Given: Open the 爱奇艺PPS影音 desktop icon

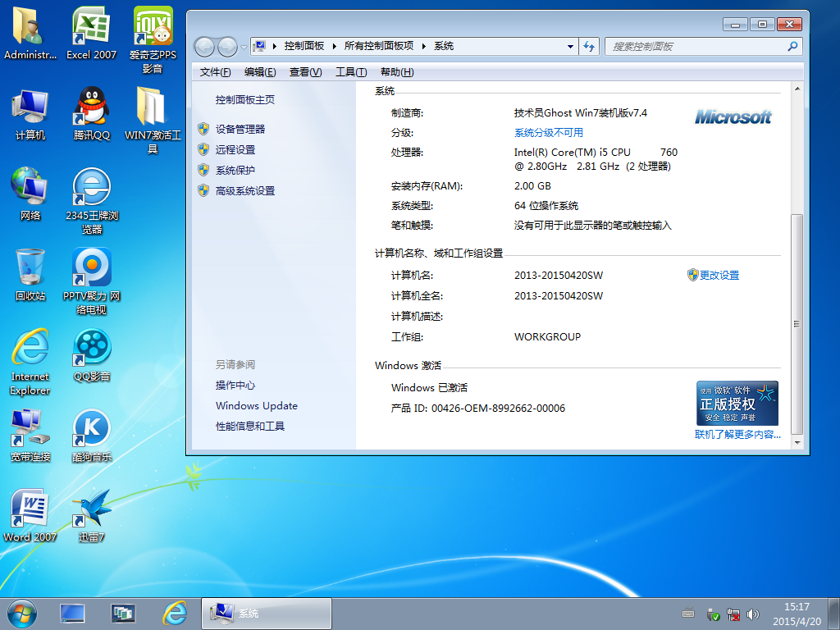Looking at the screenshot, I should [x=153, y=40].
